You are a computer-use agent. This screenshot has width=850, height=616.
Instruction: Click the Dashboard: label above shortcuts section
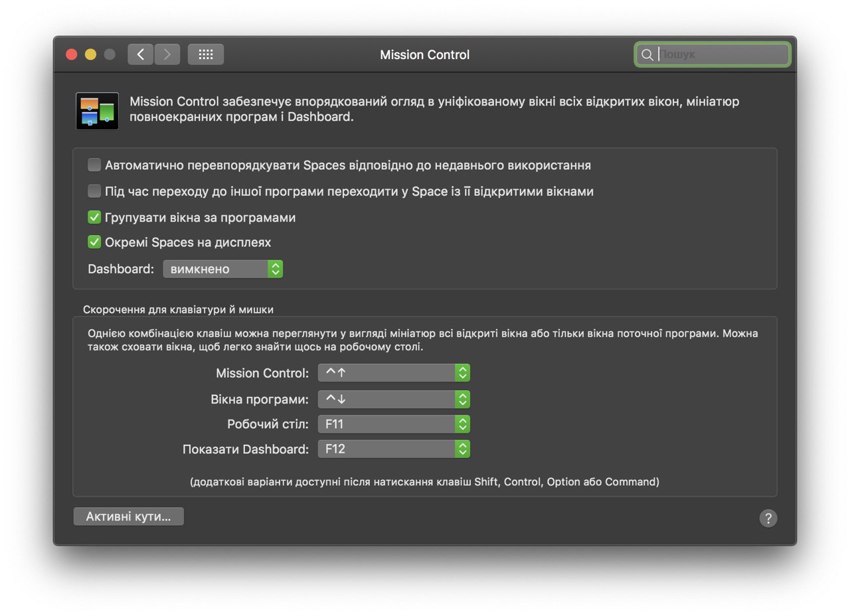tap(121, 269)
